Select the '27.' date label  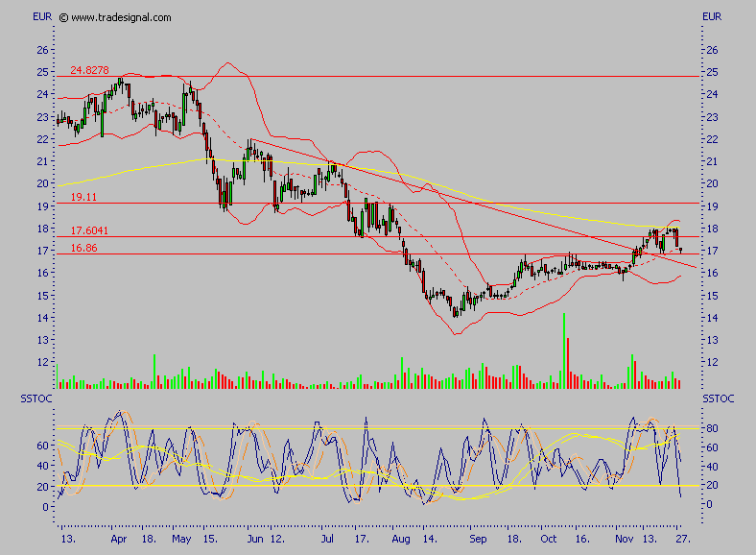683,539
